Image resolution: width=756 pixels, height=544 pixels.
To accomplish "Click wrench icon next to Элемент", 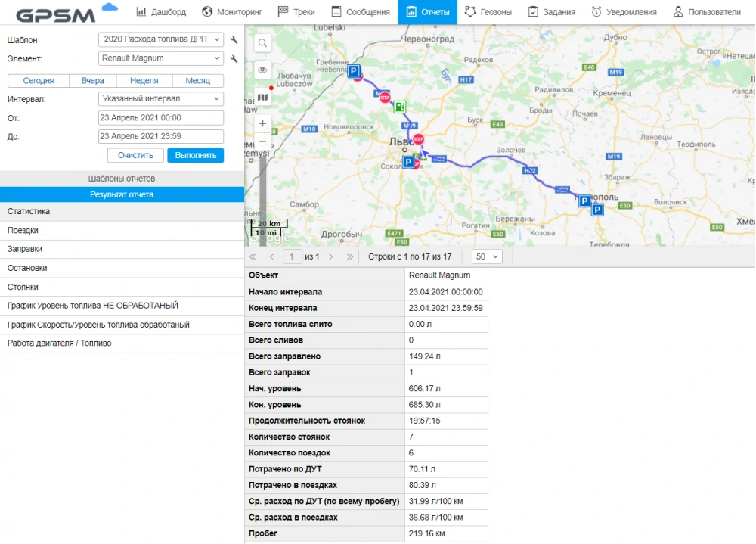I will click(x=234, y=58).
